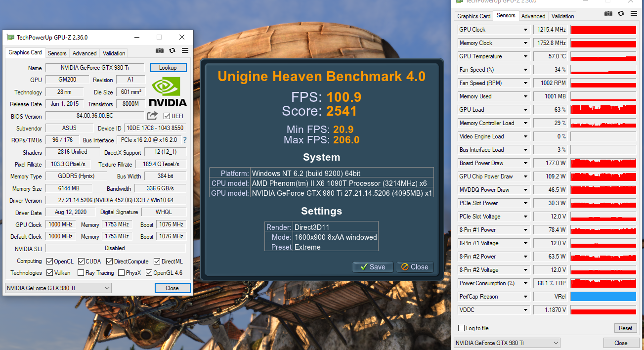The height and width of the screenshot is (350, 644).
Task: Open hamburger menu in left GPU-Z window
Action: coord(185,50)
